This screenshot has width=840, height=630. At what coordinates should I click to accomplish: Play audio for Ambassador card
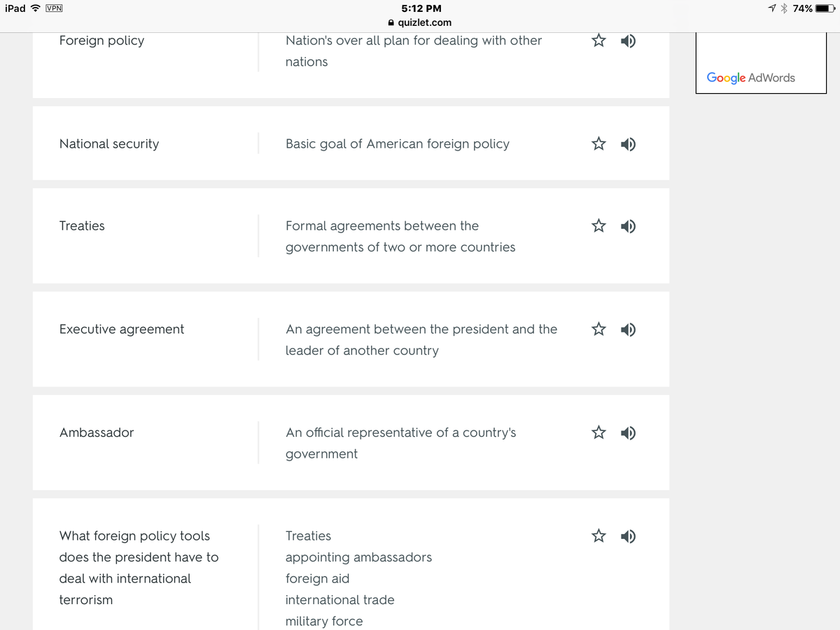pos(629,433)
